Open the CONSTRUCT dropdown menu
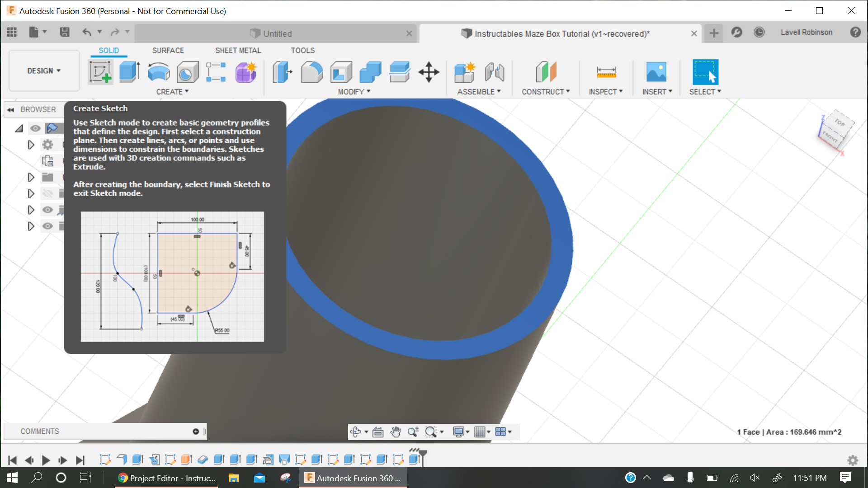The image size is (868, 488). (x=546, y=92)
